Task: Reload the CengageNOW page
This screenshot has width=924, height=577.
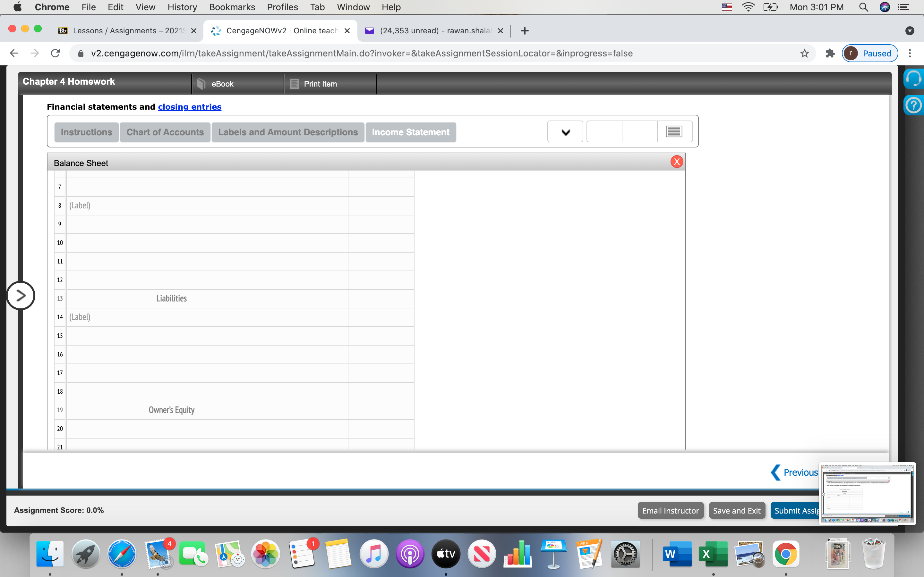Action: 56,54
